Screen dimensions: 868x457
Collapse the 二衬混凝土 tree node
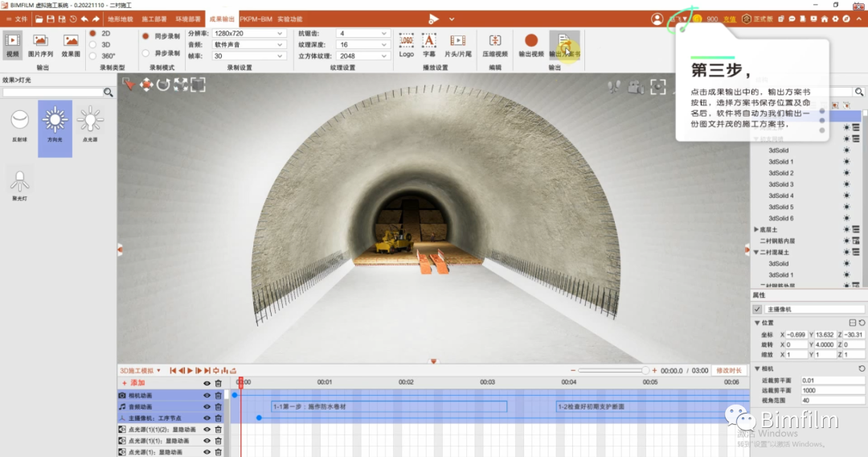pyautogui.click(x=756, y=252)
